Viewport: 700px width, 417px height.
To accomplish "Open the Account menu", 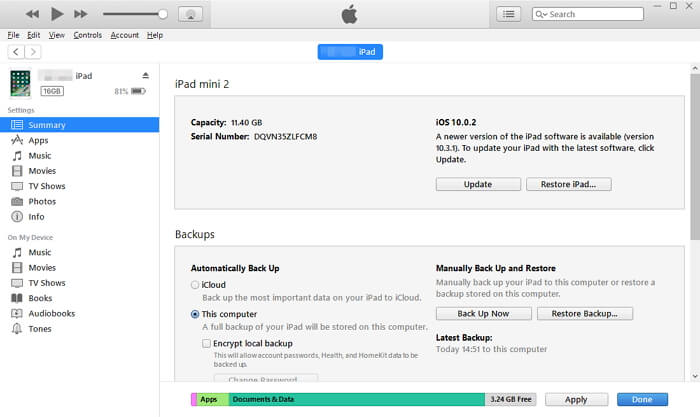I will (125, 35).
